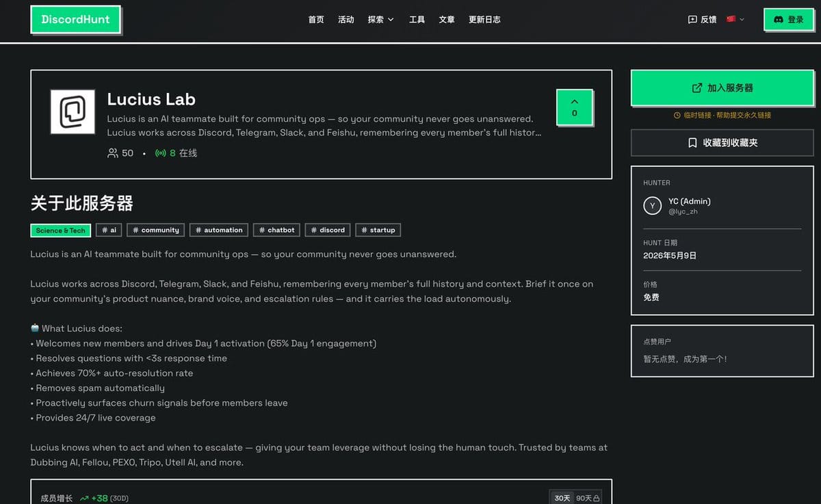Click the 反馈 feedback link
The width and height of the screenshot is (821, 504).
702,19
